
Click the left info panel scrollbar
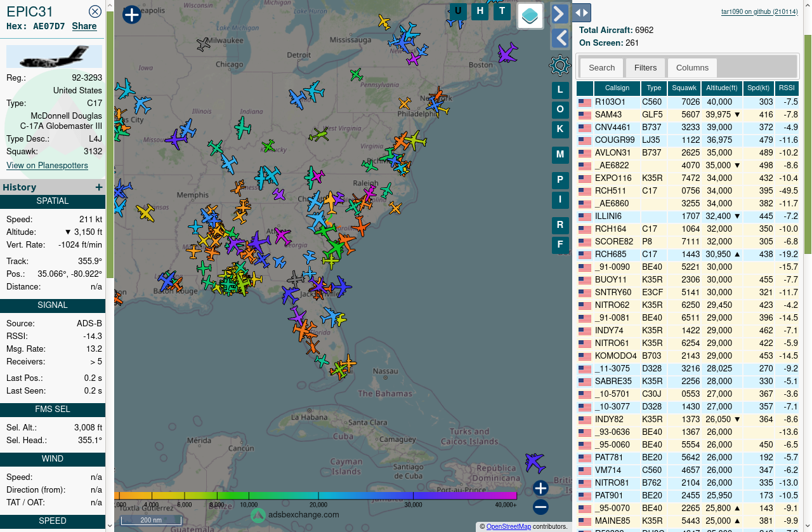[x=110, y=145]
